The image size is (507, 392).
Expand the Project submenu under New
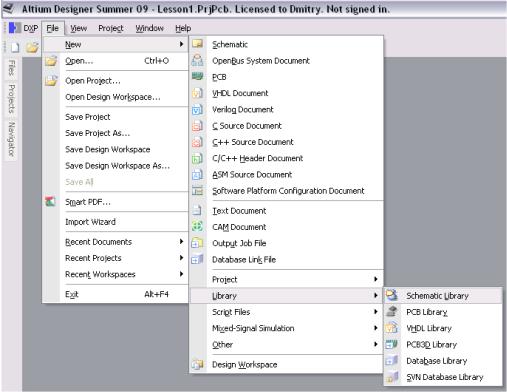[286, 279]
